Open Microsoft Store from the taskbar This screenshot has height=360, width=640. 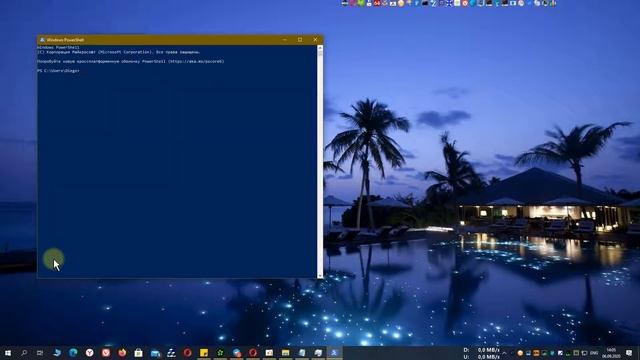(x=138, y=352)
